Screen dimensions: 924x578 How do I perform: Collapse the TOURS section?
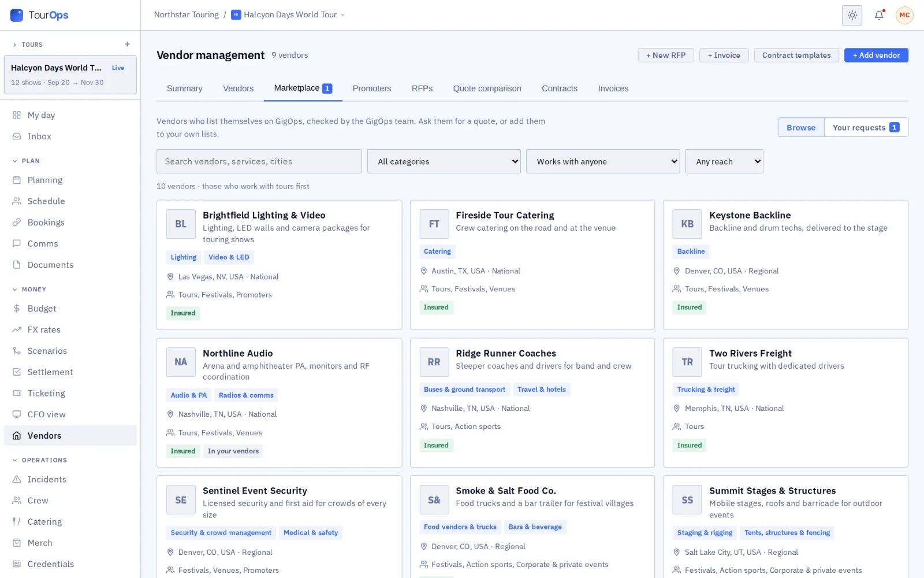coord(28,45)
